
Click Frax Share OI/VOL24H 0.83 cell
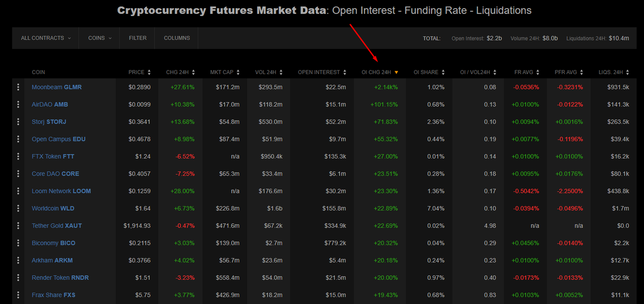[490, 295]
